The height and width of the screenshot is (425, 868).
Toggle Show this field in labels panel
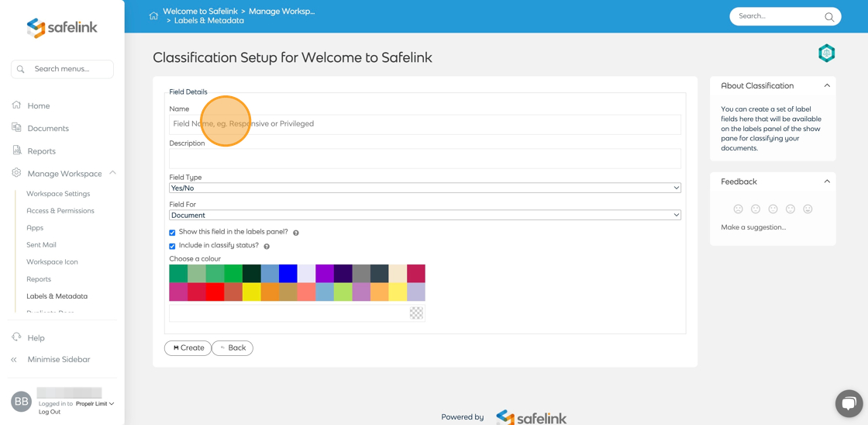click(172, 233)
